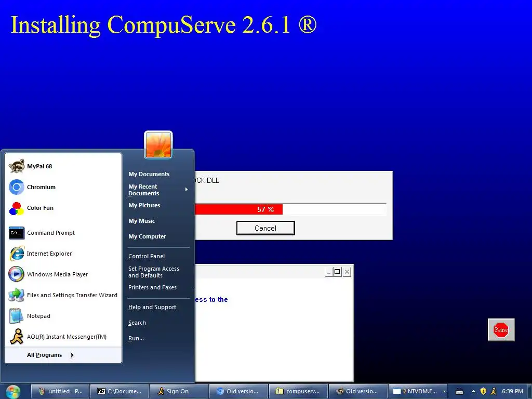Click the AIM running man tray icon

click(494, 391)
